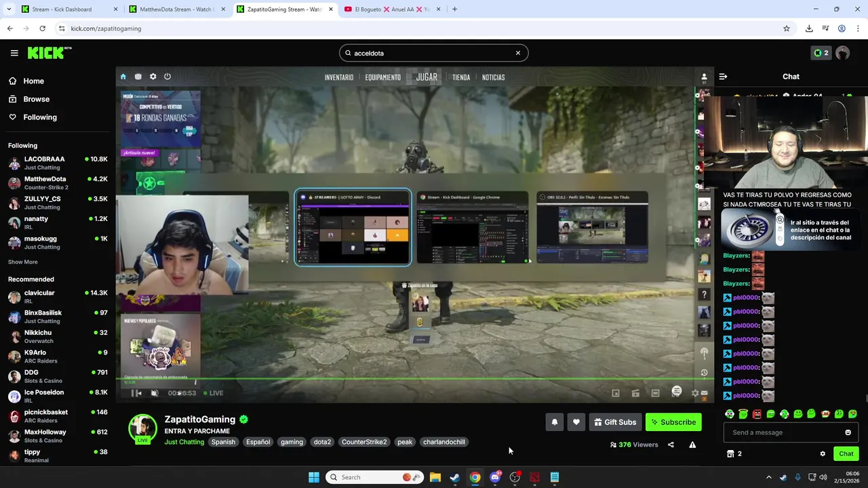Image resolution: width=868 pixels, height=488 pixels.
Task: Open player settings gear icon
Action: (x=695, y=393)
